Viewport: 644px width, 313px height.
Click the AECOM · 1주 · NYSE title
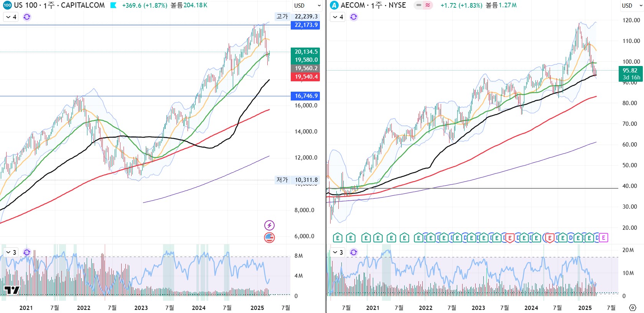(373, 5)
